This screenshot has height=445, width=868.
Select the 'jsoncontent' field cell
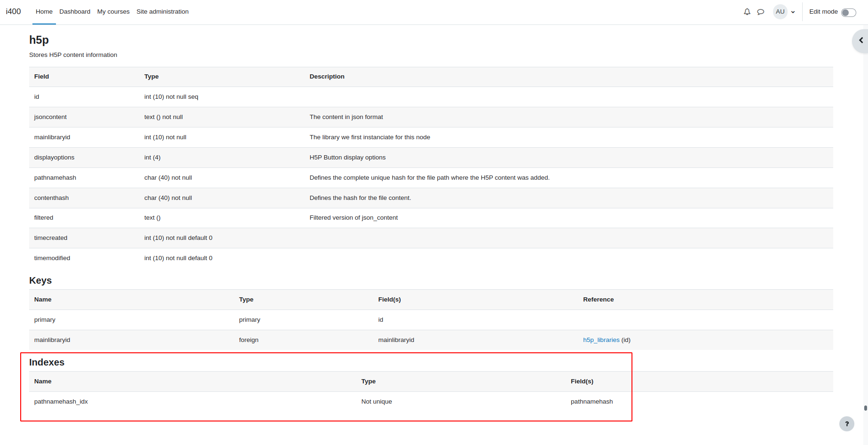[x=50, y=117]
